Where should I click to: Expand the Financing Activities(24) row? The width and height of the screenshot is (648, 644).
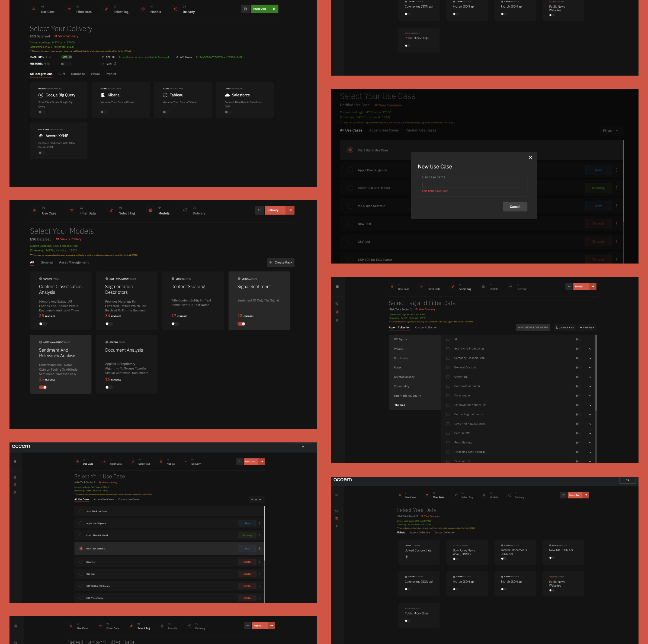click(590, 452)
